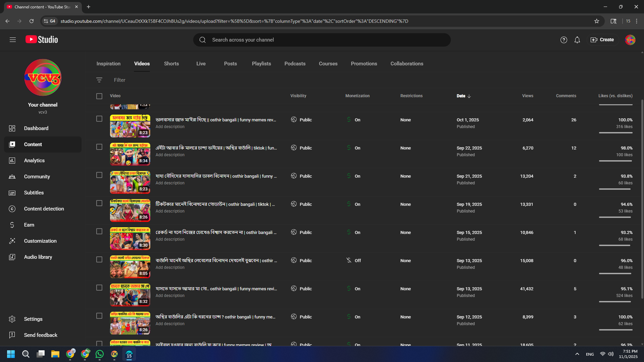644x362 pixels.
Task: Click the Create button
Action: (x=602, y=40)
